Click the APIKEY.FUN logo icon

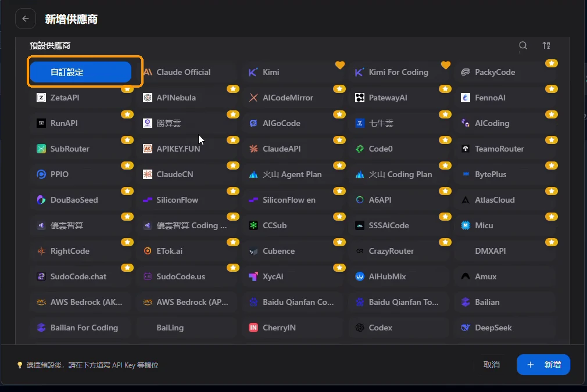(x=148, y=149)
